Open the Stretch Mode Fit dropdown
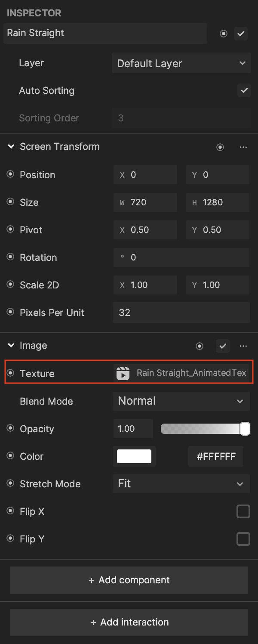This screenshot has width=258, height=644. point(181,483)
